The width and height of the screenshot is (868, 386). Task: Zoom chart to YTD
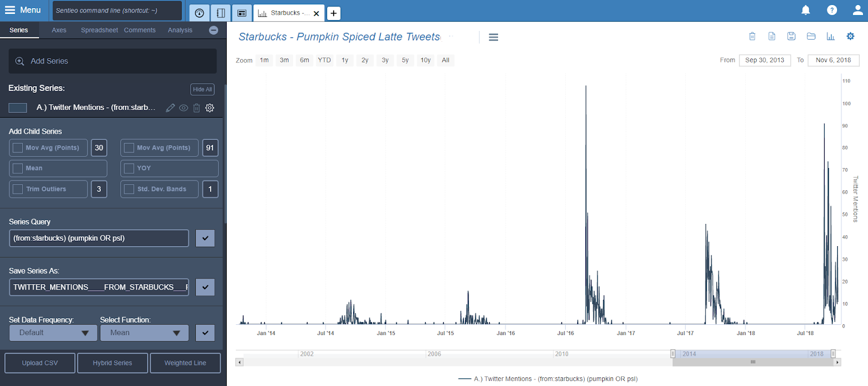coord(324,60)
